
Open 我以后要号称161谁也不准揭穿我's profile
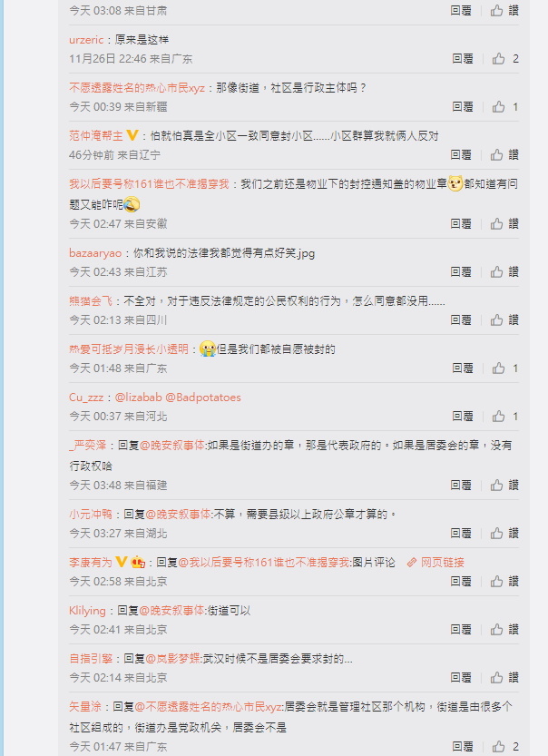pyautogui.click(x=149, y=183)
